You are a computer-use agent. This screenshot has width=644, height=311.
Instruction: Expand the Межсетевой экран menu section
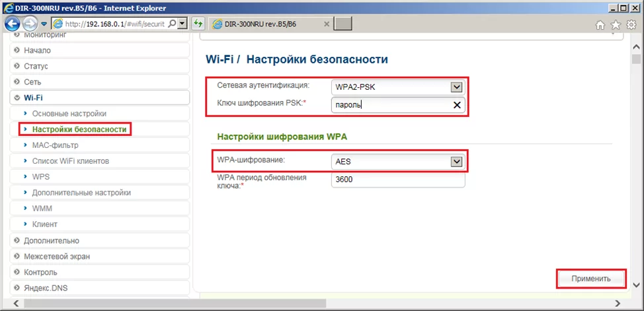tap(100, 256)
